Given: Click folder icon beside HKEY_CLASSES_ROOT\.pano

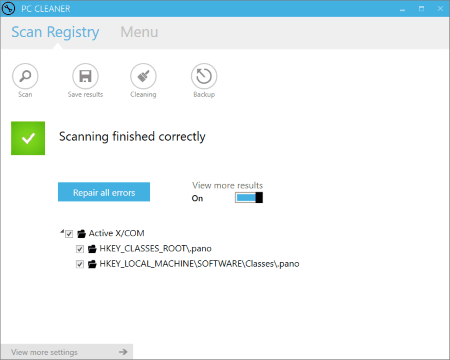Looking at the screenshot, I should (92, 249).
